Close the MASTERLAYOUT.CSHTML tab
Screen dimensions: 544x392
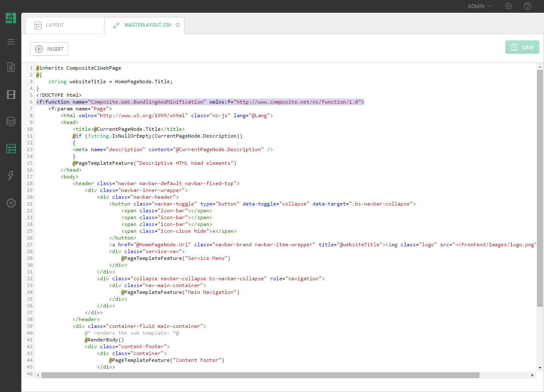[178, 25]
